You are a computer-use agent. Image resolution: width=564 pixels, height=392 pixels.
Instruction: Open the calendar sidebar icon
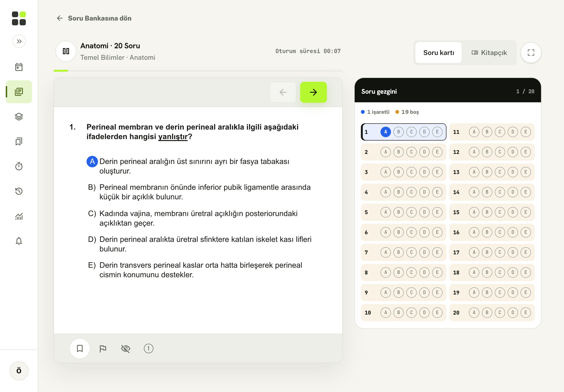pos(19,67)
